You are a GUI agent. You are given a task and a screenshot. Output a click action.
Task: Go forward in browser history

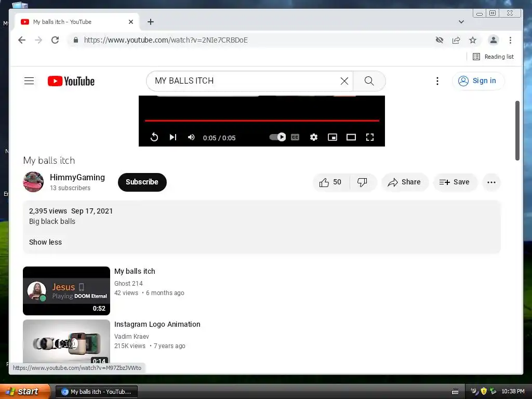tap(38, 40)
